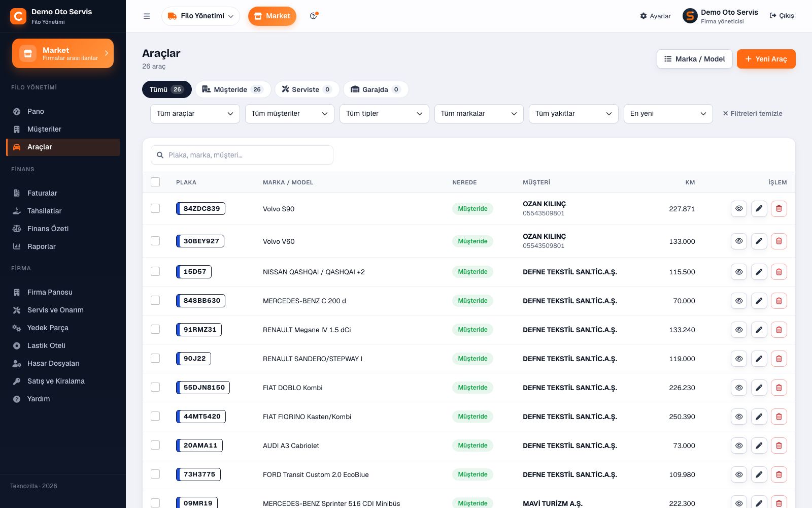Image resolution: width=812 pixels, height=508 pixels.
Task: Click the Yeni Araç button
Action: coord(766,59)
